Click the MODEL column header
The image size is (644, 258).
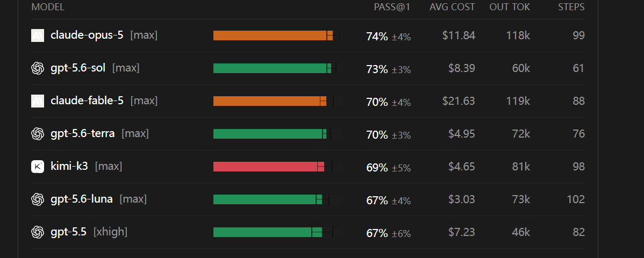point(48,7)
